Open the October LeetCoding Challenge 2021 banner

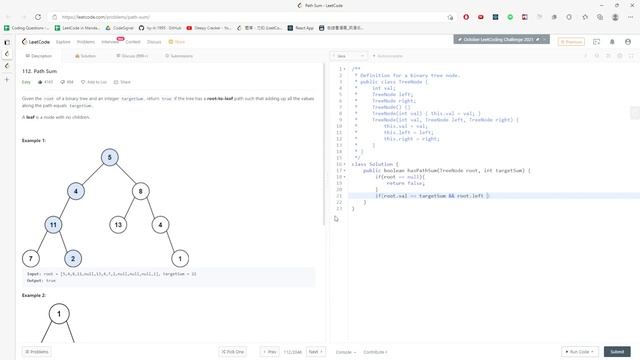(501, 40)
